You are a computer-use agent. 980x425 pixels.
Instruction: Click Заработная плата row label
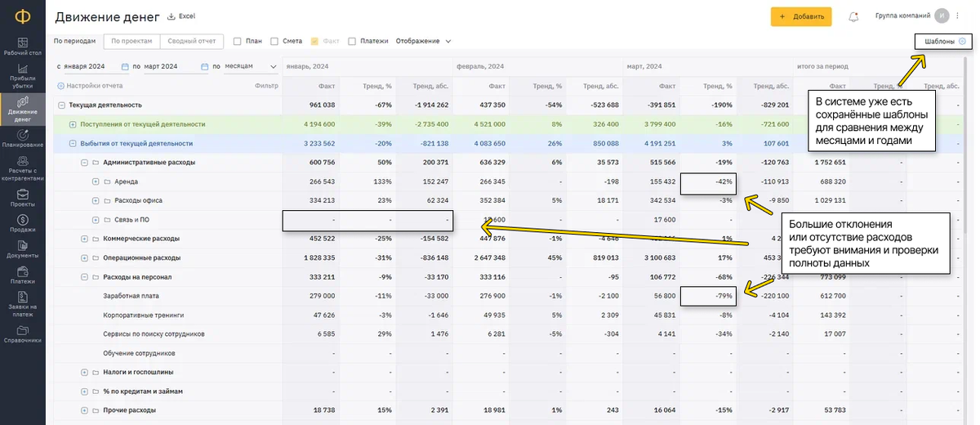coord(131,296)
